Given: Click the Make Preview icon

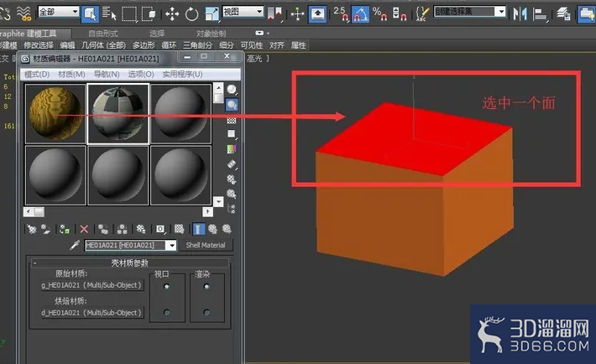Looking at the screenshot, I should coord(232,164).
